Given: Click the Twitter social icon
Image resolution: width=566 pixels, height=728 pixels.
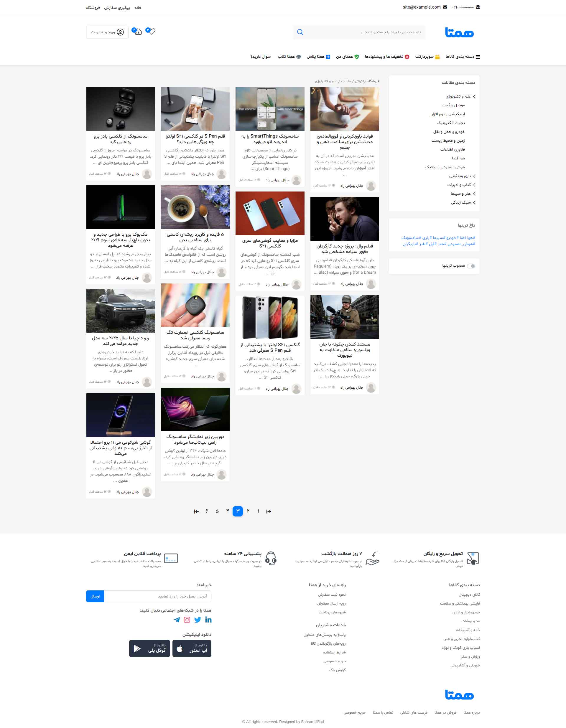Looking at the screenshot, I should 198,620.
